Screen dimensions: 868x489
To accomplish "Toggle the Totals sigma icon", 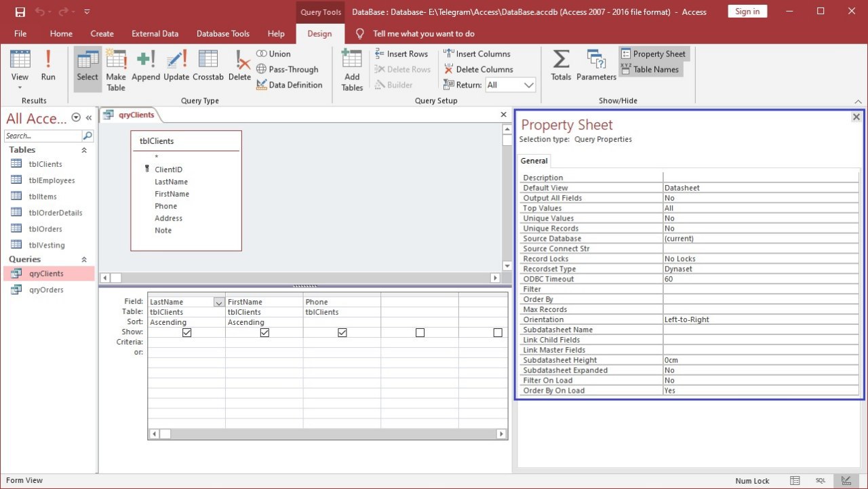I will (x=561, y=66).
